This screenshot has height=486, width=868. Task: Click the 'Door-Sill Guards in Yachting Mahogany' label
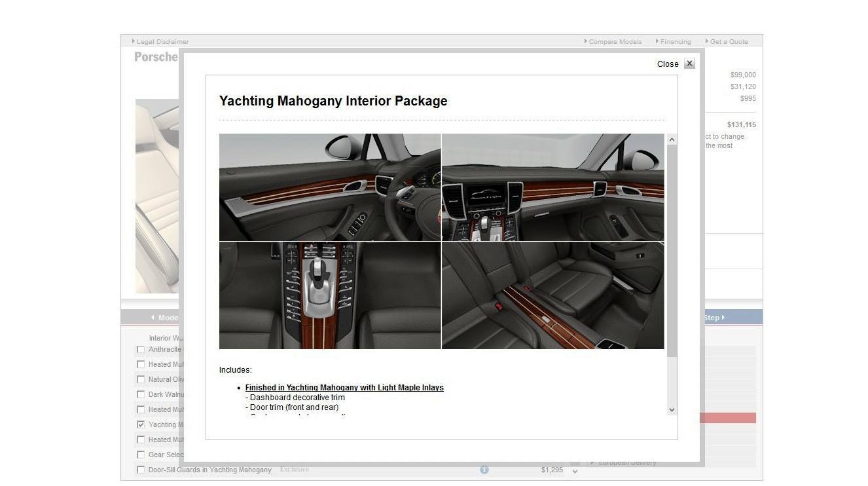[x=209, y=470]
